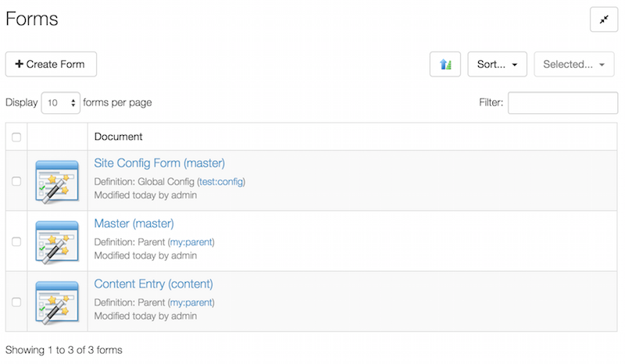625x364 pixels.
Task: Select the Master row checkbox
Action: pyautogui.click(x=16, y=242)
